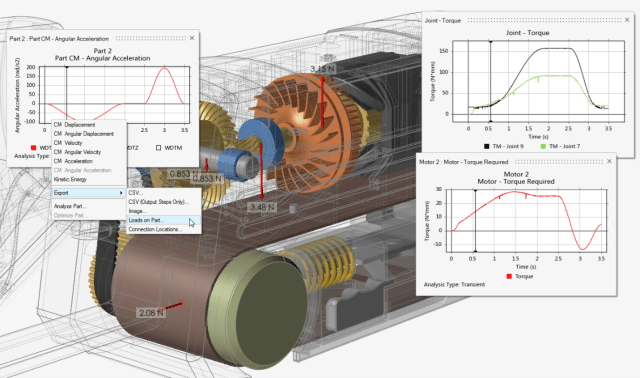The width and height of the screenshot is (640, 378).
Task: Click the dotted grip on Joint - Torque title bar
Action: click(544, 20)
